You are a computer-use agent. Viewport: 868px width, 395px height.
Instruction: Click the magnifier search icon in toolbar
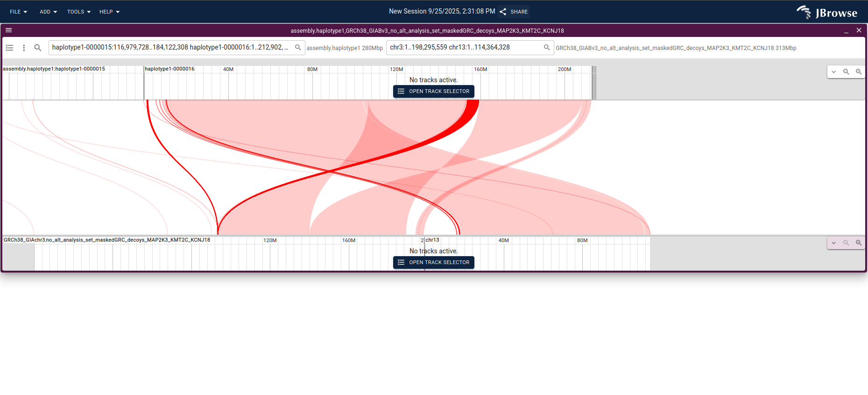coord(38,48)
